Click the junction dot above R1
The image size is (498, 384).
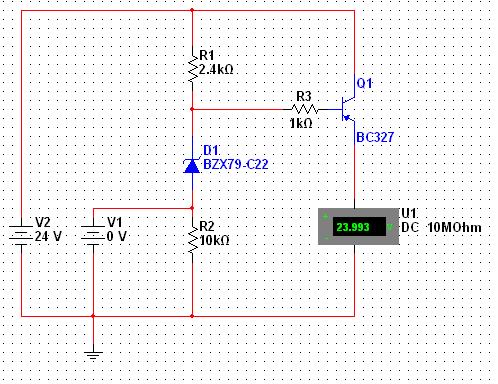click(x=192, y=10)
